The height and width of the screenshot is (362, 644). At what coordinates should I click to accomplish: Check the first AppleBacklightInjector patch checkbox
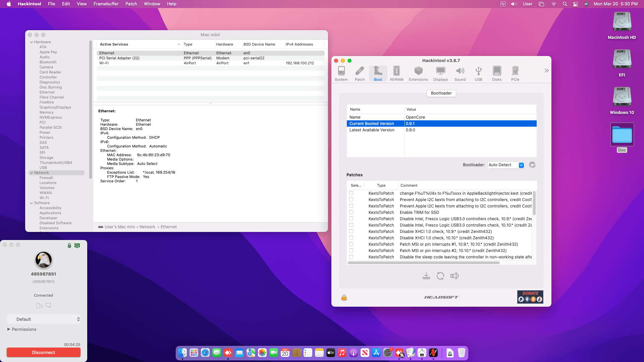pos(351,193)
